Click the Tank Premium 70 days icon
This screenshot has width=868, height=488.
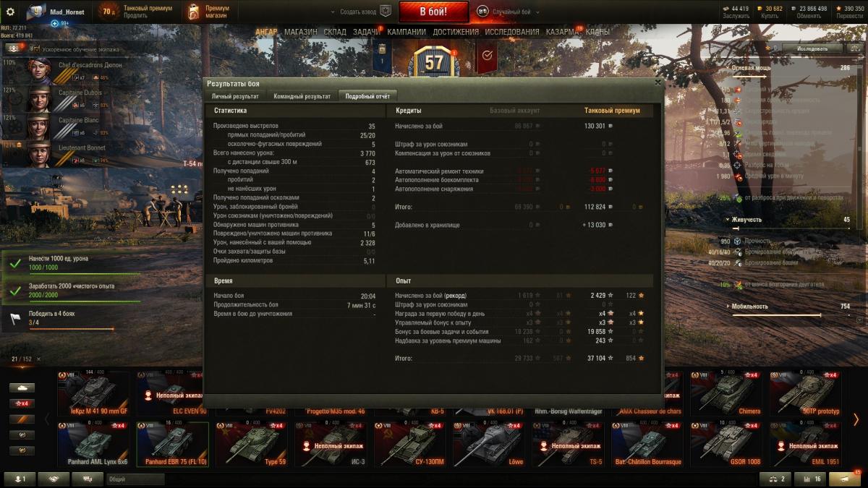pos(108,12)
